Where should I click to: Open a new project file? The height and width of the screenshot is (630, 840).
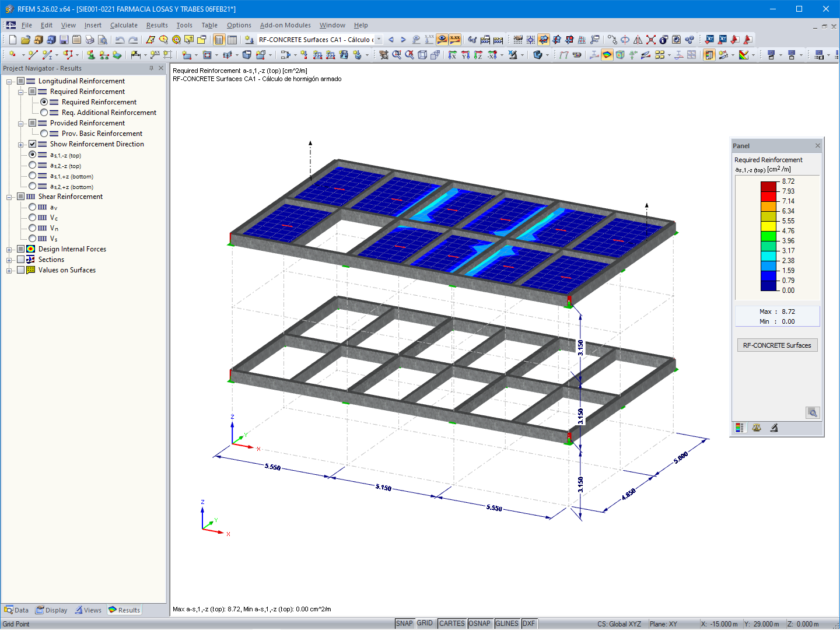[x=12, y=39]
